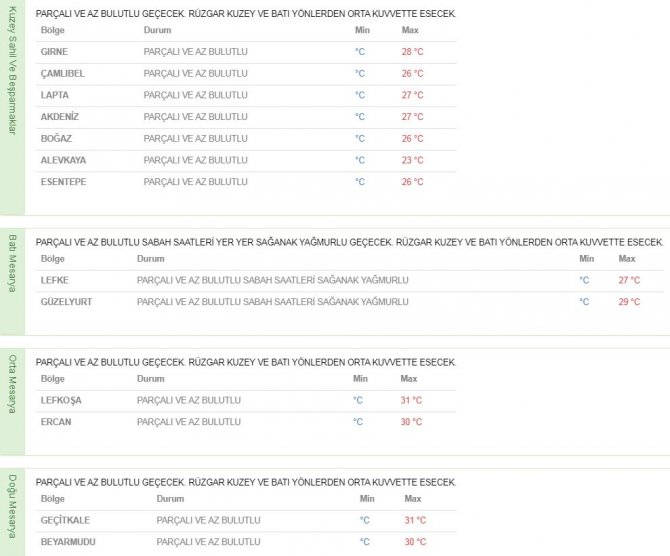Click the 29 °C max temperature for Güzelyurt
The height and width of the screenshot is (556, 670).
point(629,302)
